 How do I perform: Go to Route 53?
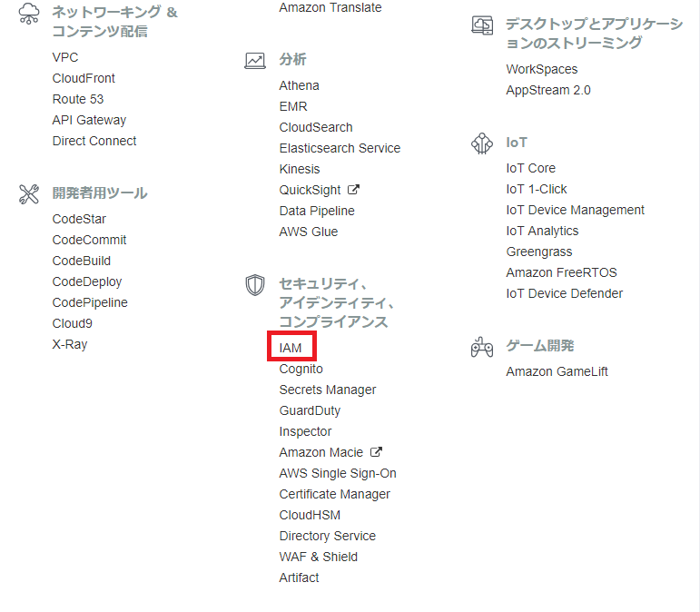click(x=78, y=99)
